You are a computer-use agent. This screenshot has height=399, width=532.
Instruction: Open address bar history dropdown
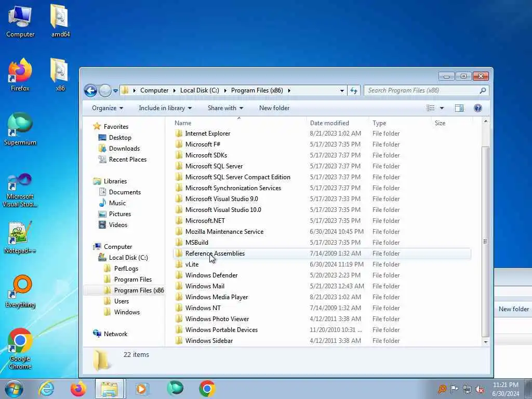point(342,90)
